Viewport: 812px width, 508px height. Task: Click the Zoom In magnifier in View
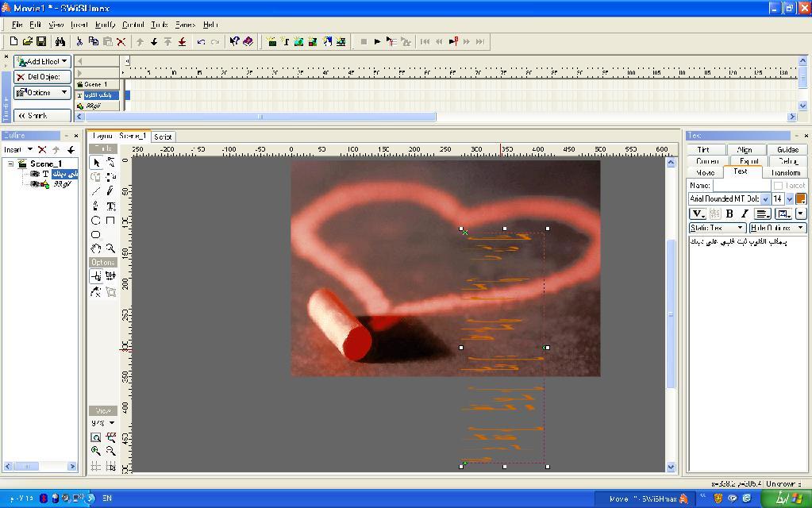point(96,451)
